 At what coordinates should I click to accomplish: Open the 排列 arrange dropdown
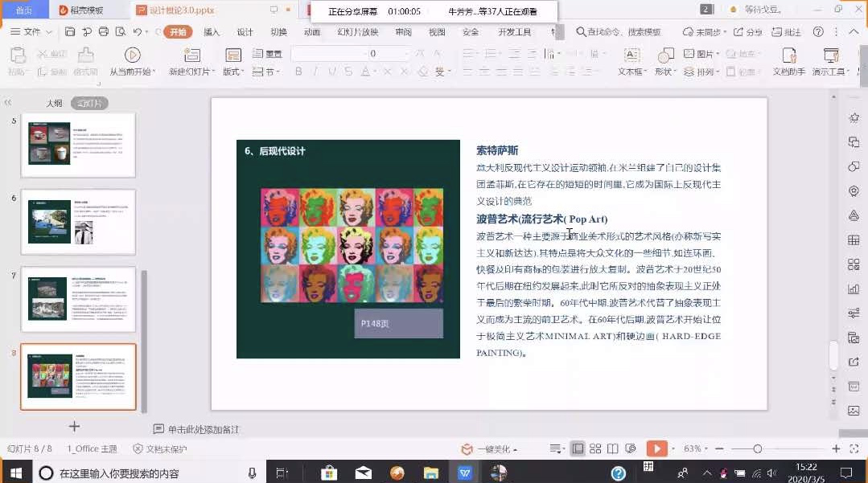click(x=701, y=72)
